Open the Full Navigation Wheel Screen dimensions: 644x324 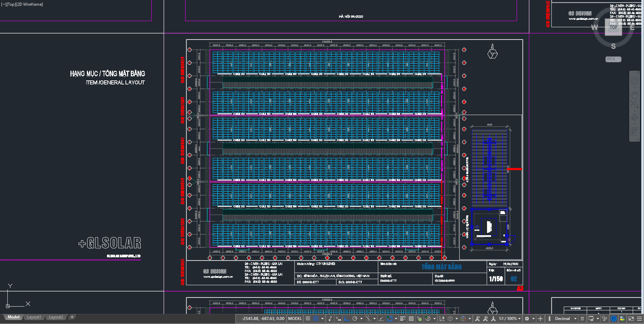(634, 81)
